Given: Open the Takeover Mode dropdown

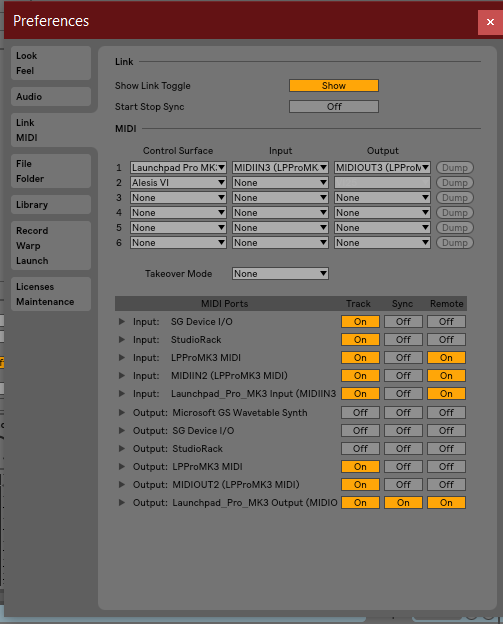Looking at the screenshot, I should [x=280, y=274].
